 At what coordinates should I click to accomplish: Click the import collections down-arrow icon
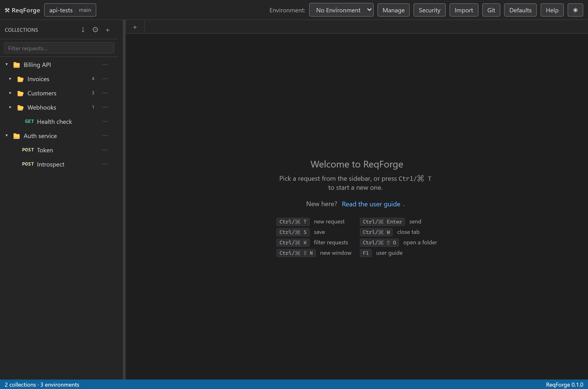pos(83,30)
